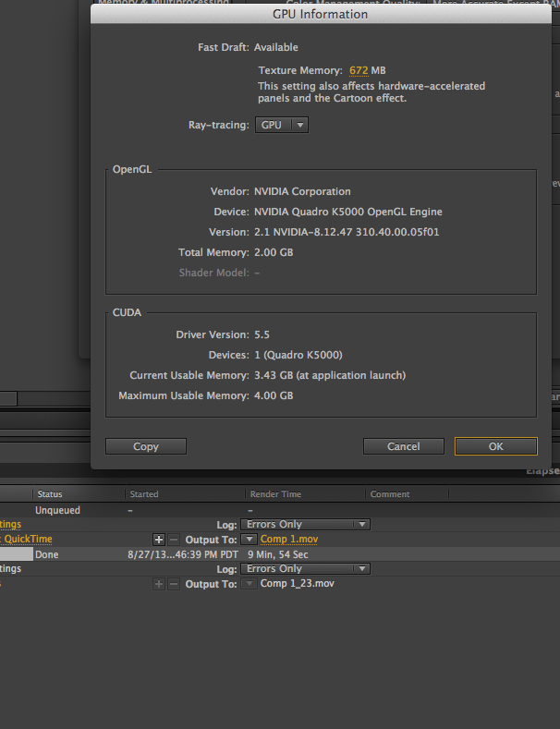The height and width of the screenshot is (729, 560).
Task: Click the Cancel button in GPU Information
Action: pyautogui.click(x=403, y=446)
